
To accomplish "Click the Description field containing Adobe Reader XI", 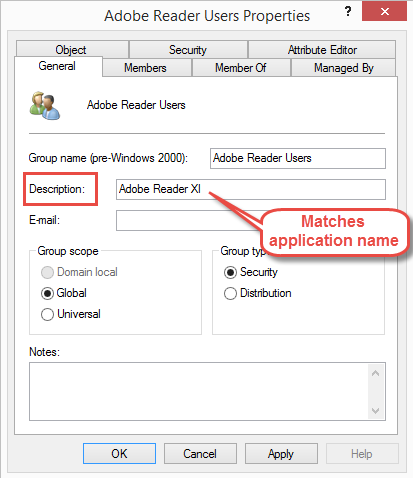I will [251, 189].
